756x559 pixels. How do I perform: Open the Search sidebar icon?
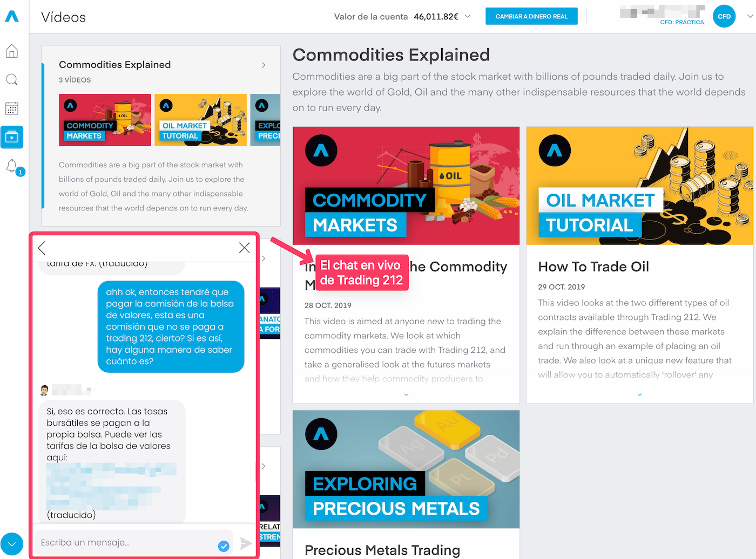tap(12, 80)
